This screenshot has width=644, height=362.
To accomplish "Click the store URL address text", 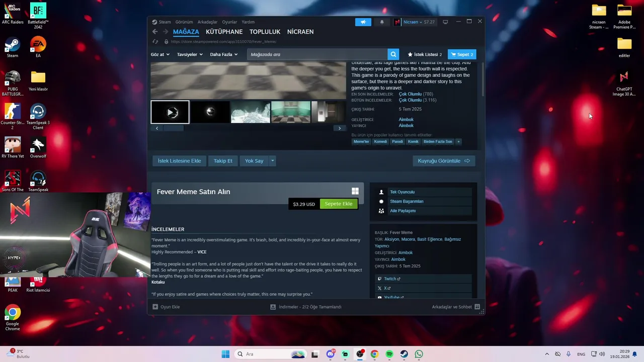I will point(223,42).
